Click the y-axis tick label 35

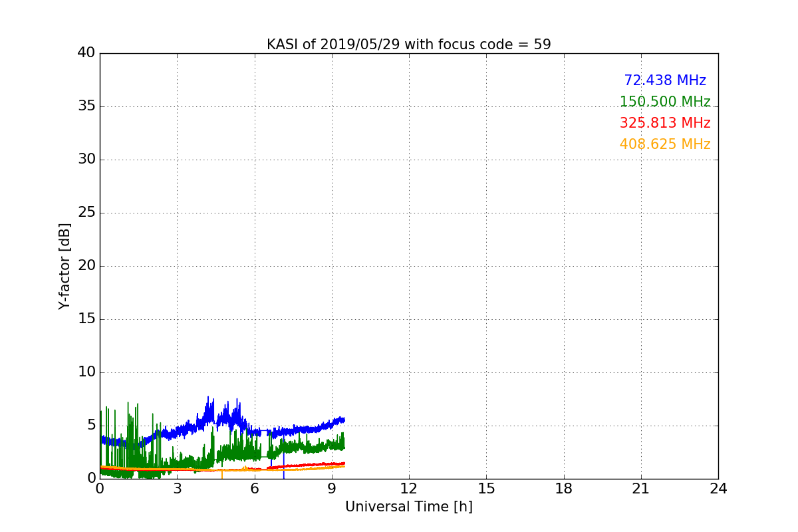tap(86, 106)
